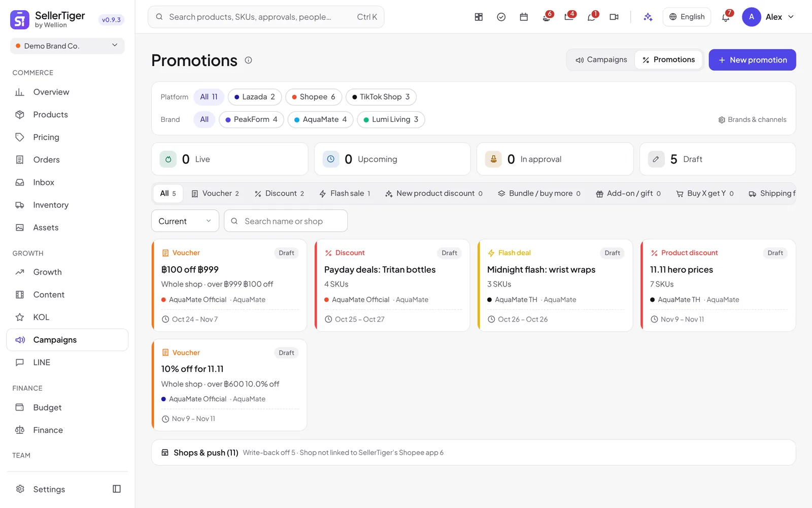The image size is (812, 508).
Task: Launch the AI sparkle assistant icon
Action: (x=648, y=17)
